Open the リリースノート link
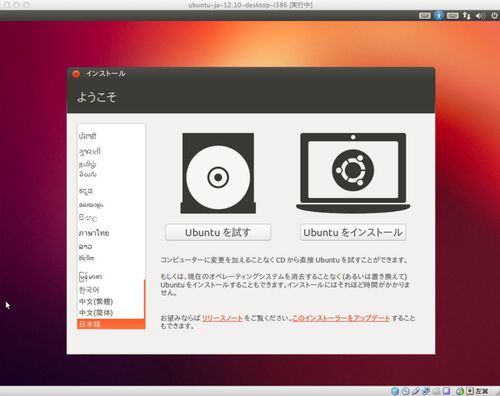Image resolution: width=500 pixels, height=396 pixels. [222, 318]
